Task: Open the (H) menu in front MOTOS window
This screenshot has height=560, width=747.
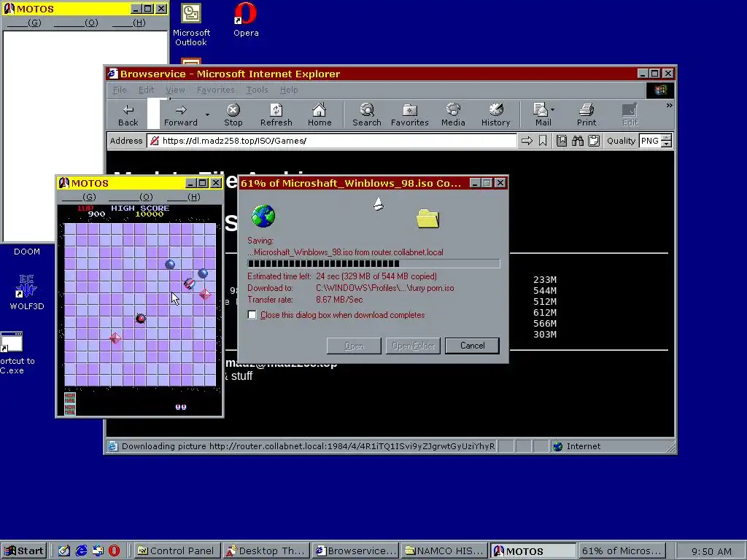Action: tap(183, 197)
